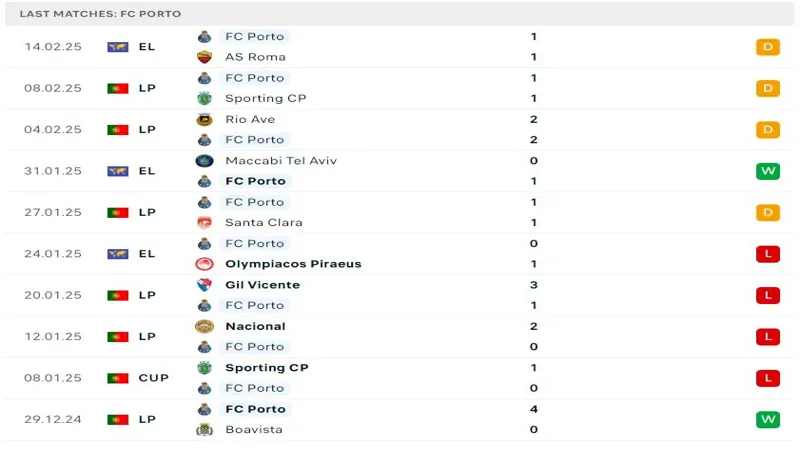Viewport: 800px width, 450px height.
Task: Click the Nacional club crest
Action: click(204, 326)
